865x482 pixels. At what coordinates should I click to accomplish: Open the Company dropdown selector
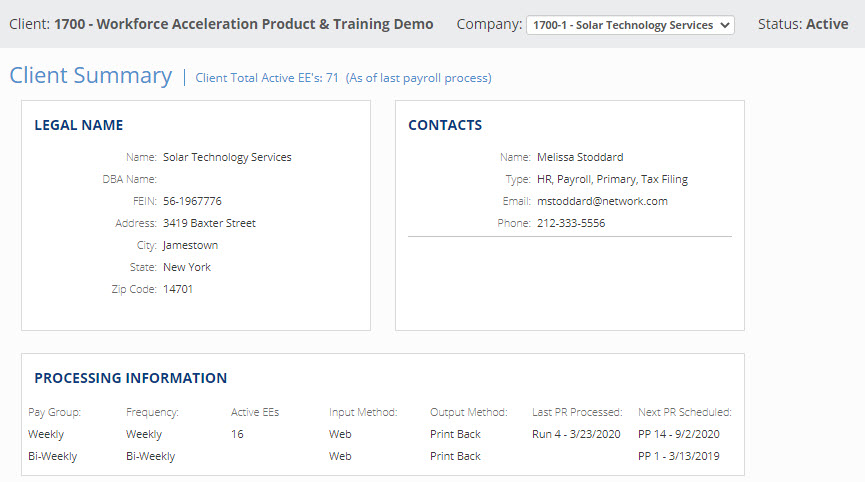point(630,25)
